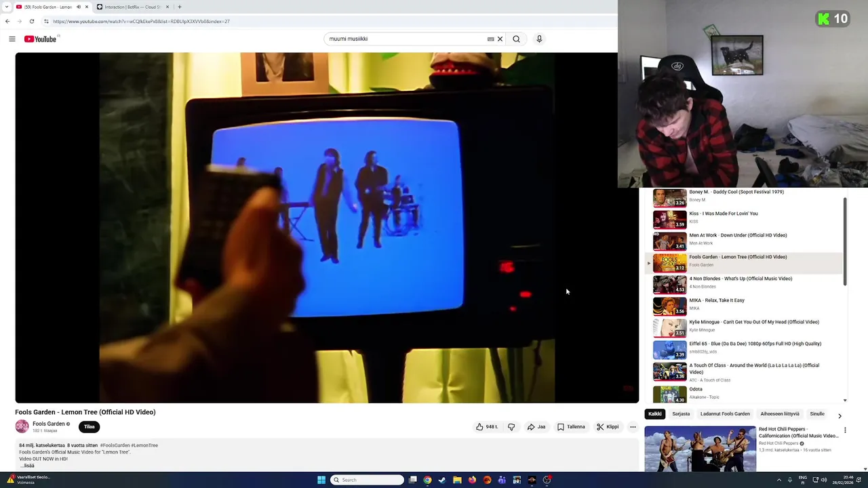Open Firefox from the taskbar
This screenshot has height=488, width=868.
tap(472, 480)
